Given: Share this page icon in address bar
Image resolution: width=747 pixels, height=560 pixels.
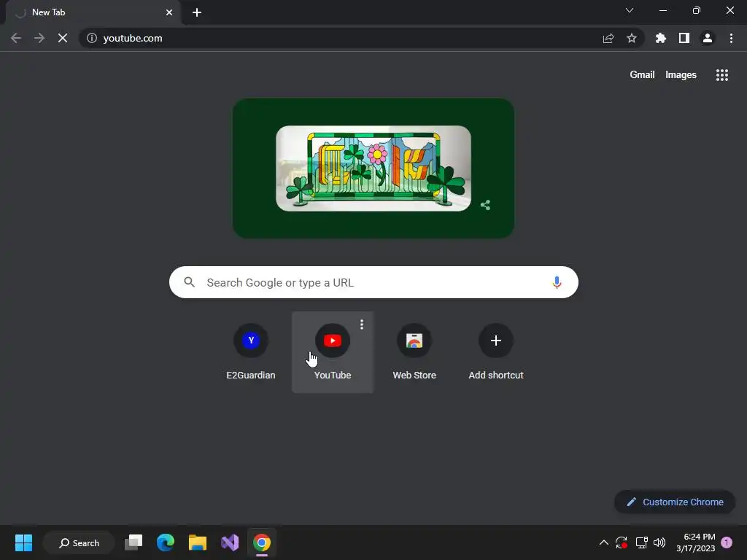Looking at the screenshot, I should 608,38.
